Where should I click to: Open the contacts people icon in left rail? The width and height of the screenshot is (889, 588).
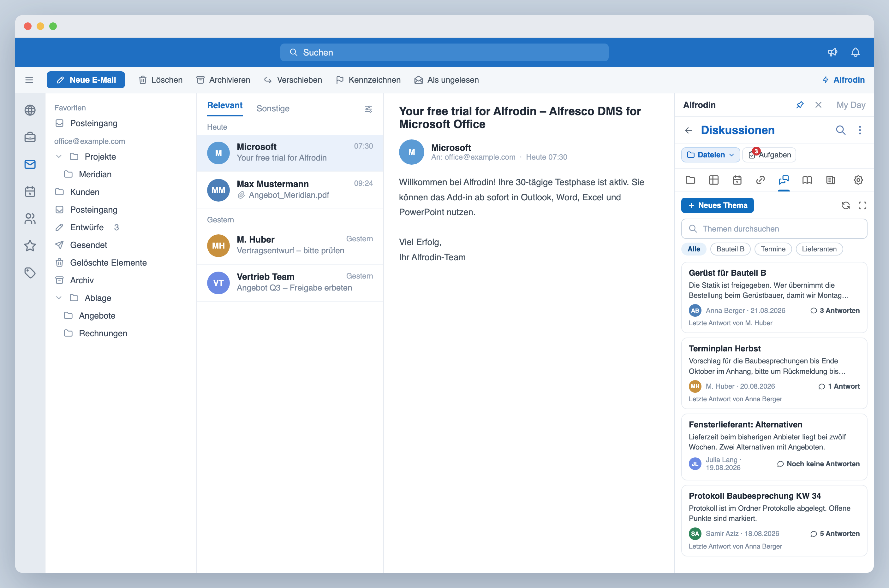[x=30, y=219]
